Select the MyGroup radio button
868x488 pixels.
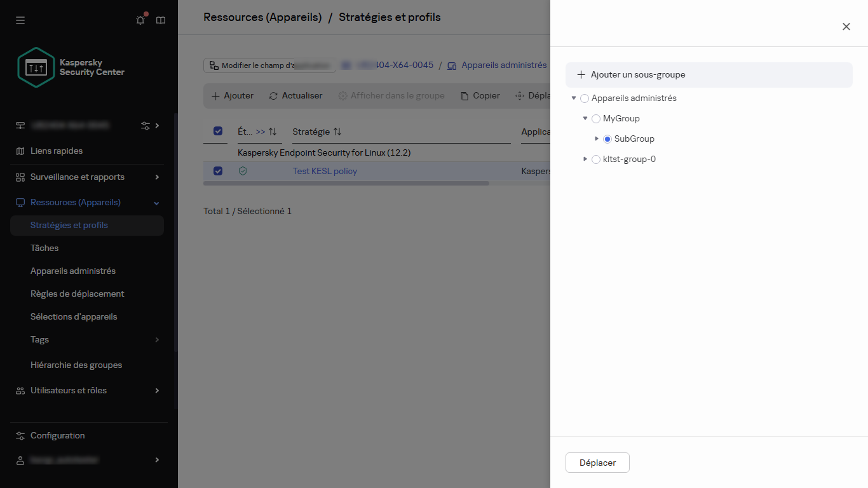(596, 119)
